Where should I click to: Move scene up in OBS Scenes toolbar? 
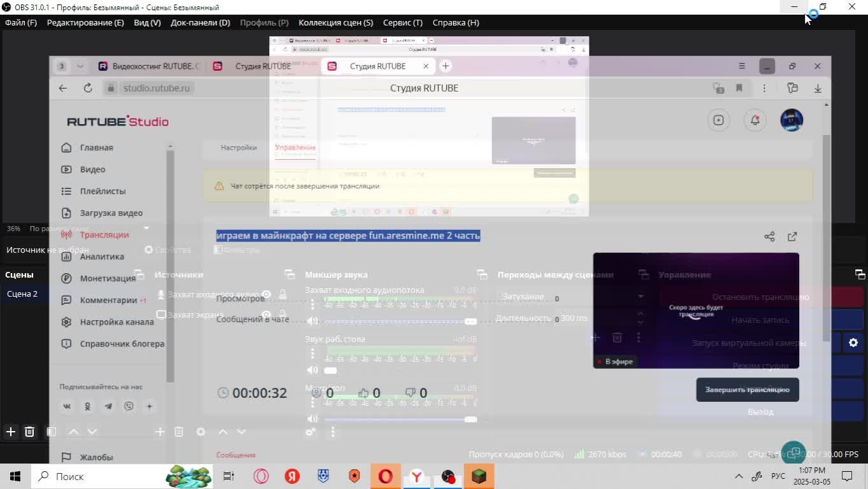point(74,432)
